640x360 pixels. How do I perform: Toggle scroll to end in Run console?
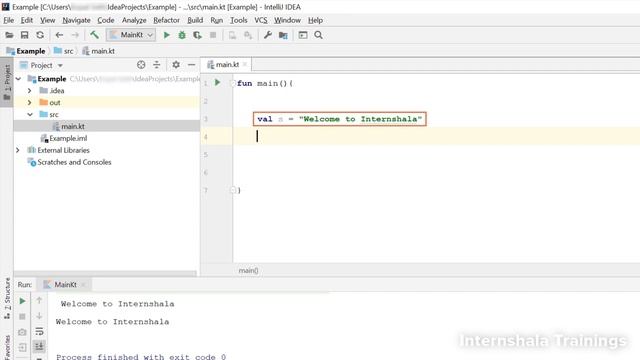(39, 347)
